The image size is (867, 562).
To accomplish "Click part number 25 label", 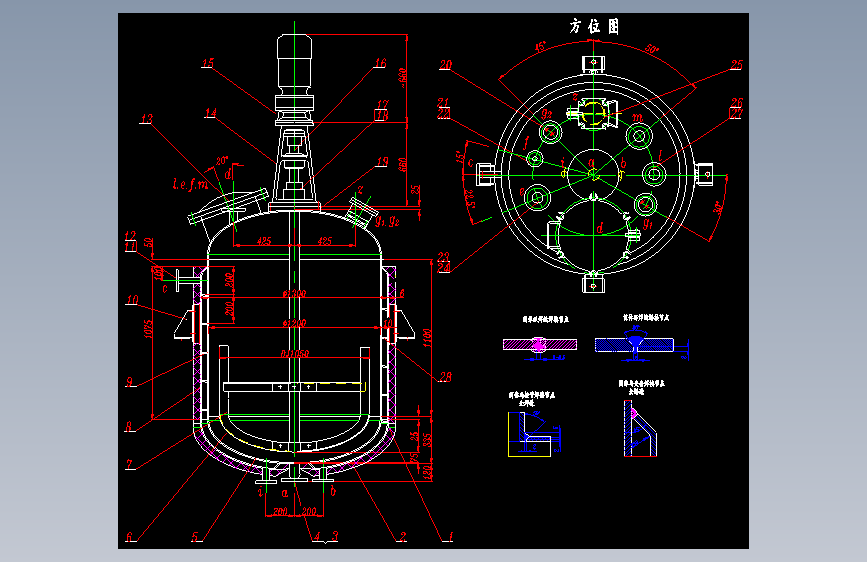I will coord(736,65).
